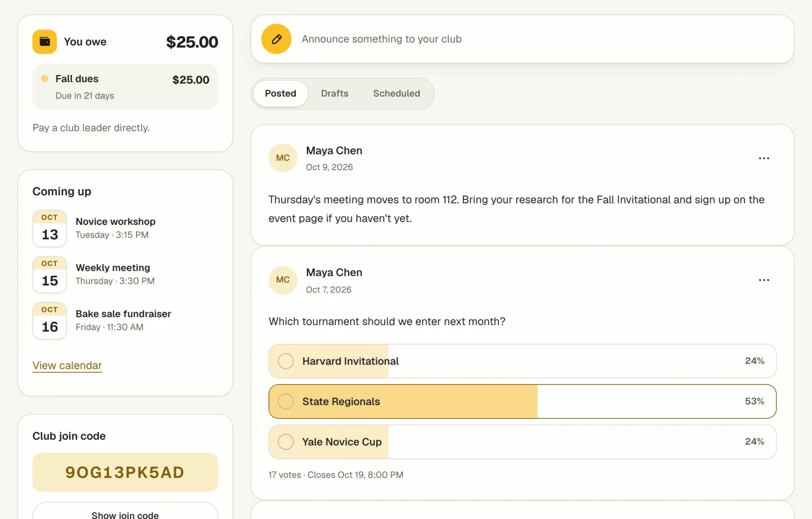Viewport: 812px width, 519px height.
Task: Click the Oct 15 calendar date badge
Action: click(x=50, y=275)
